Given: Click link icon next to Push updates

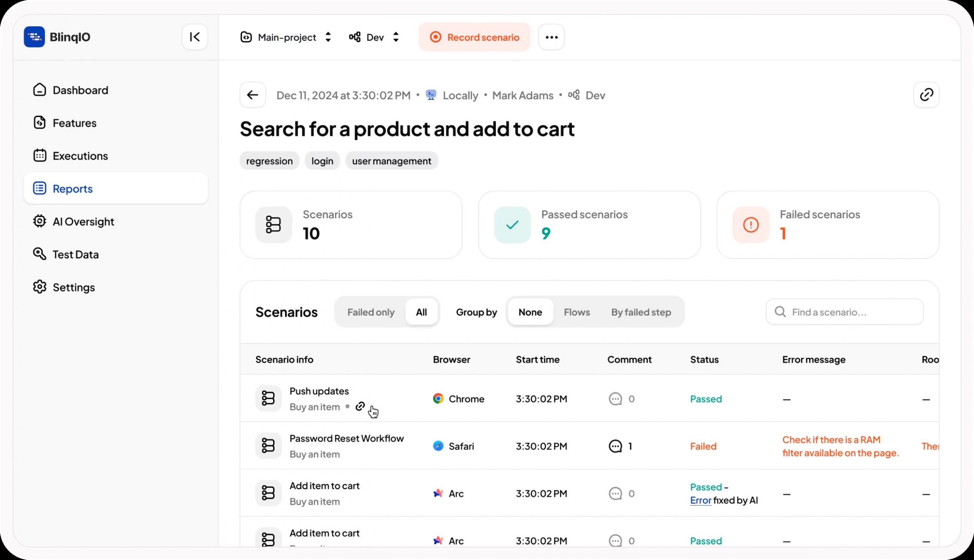Looking at the screenshot, I should [x=360, y=406].
